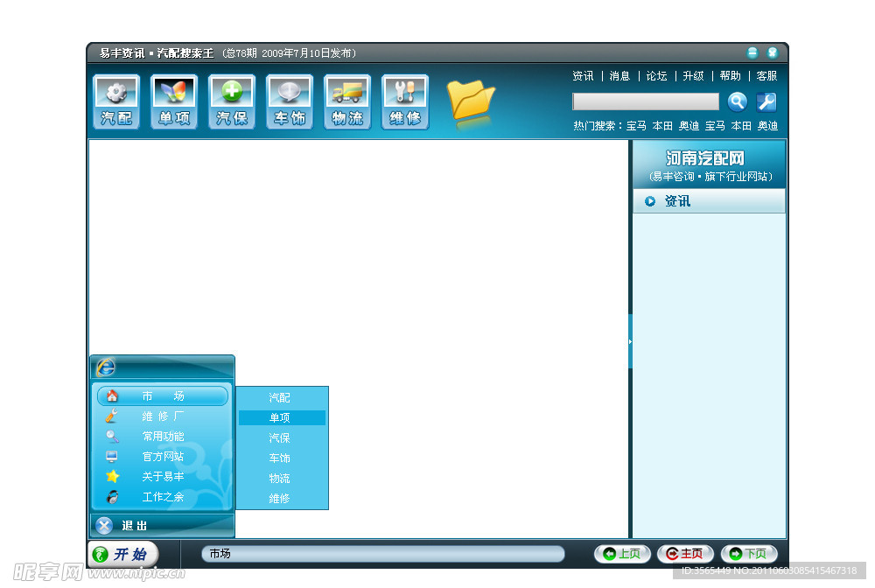Open the 开始 start button
Image resolution: width=875 pixels, height=588 pixels.
click(x=124, y=554)
